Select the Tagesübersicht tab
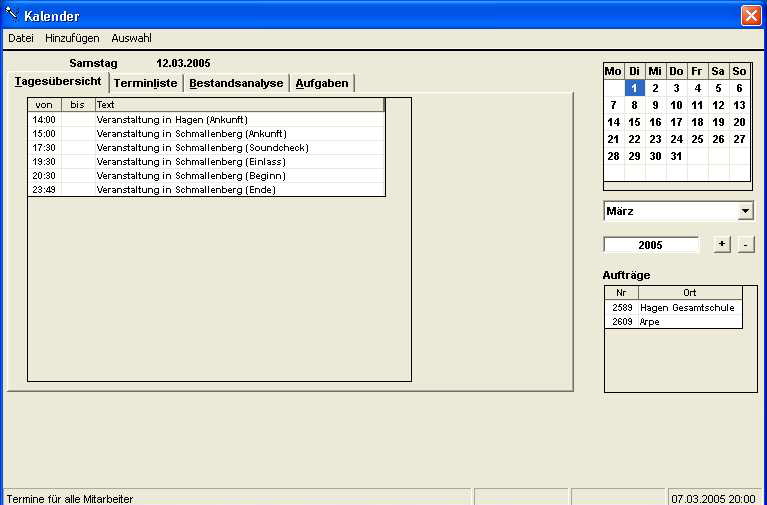This screenshot has height=505, width=767. pyautogui.click(x=57, y=82)
